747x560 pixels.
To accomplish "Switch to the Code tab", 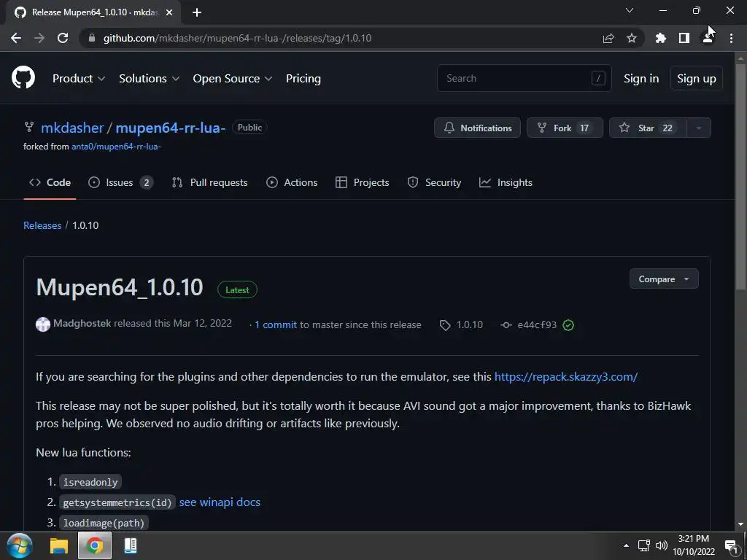I will click(50, 182).
